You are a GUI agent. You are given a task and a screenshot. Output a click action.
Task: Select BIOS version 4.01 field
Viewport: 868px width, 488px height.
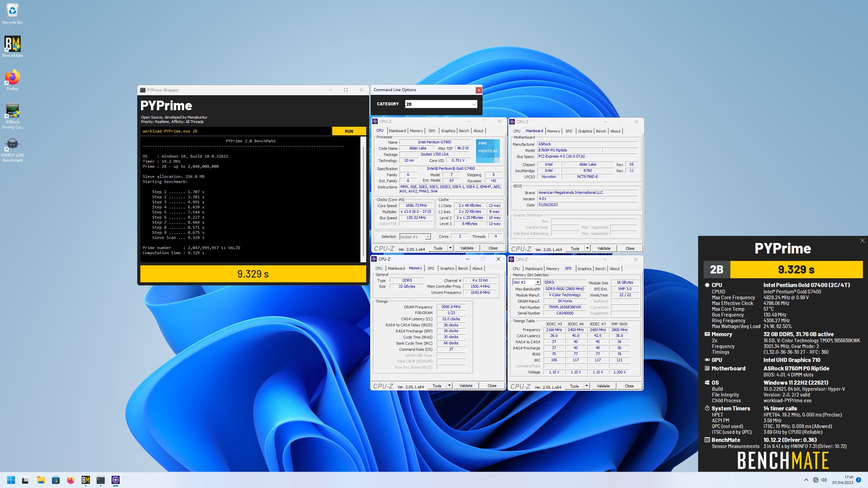[587, 199]
